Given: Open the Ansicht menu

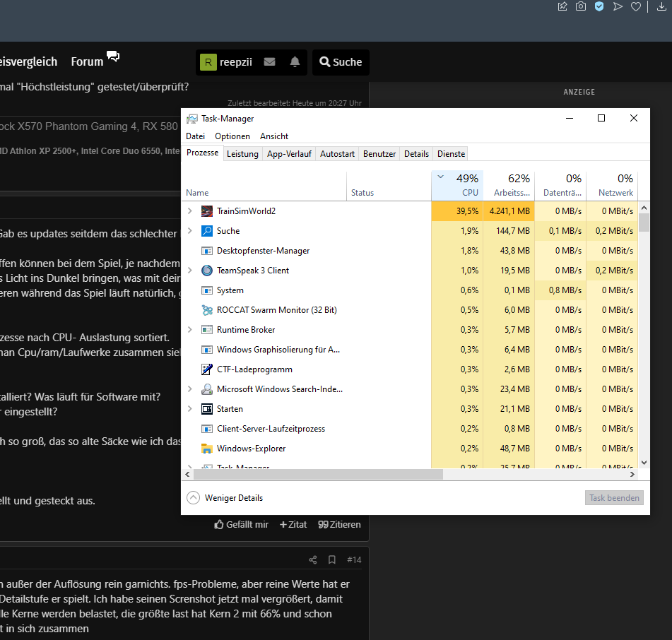Looking at the screenshot, I should 274,136.
